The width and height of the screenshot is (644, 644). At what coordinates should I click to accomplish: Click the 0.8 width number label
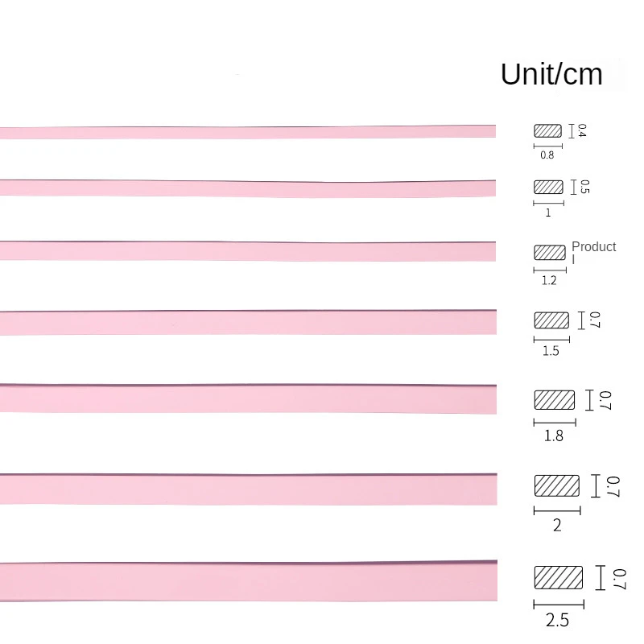(x=547, y=155)
